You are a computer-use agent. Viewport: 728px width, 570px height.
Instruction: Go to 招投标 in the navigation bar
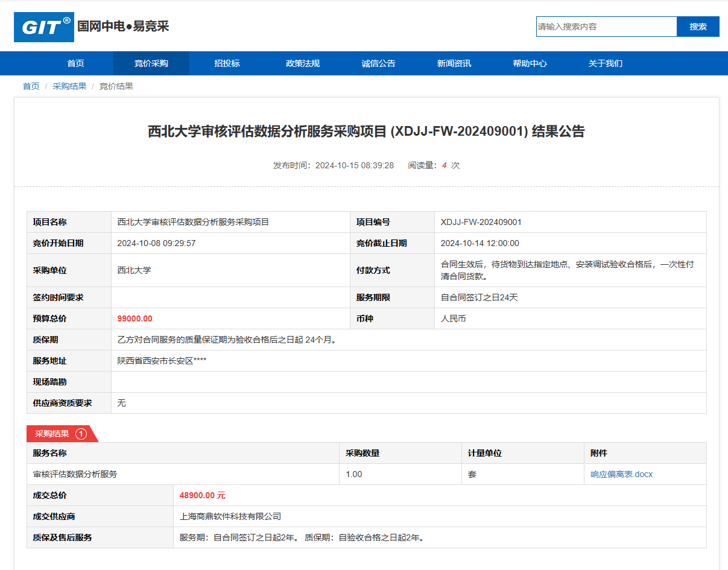(x=227, y=63)
